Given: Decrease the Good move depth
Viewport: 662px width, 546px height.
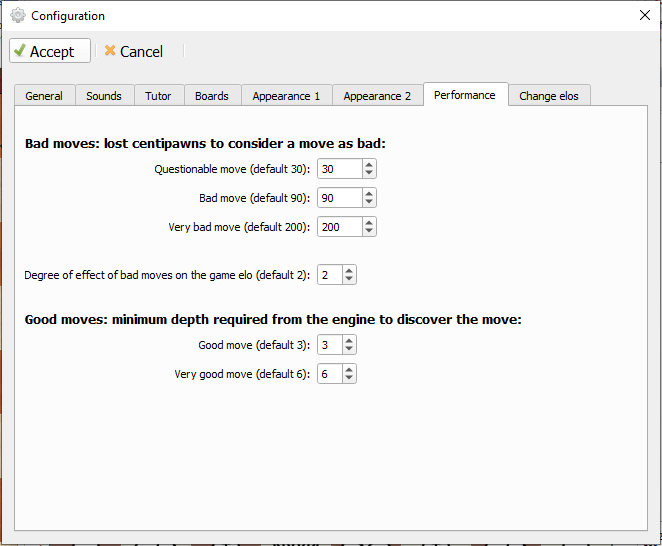Looking at the screenshot, I should [x=349, y=349].
